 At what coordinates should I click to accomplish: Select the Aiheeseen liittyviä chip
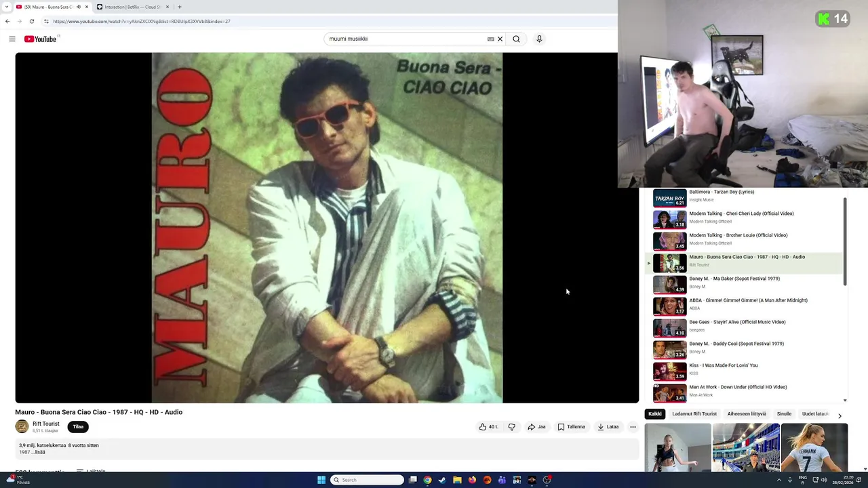747,414
